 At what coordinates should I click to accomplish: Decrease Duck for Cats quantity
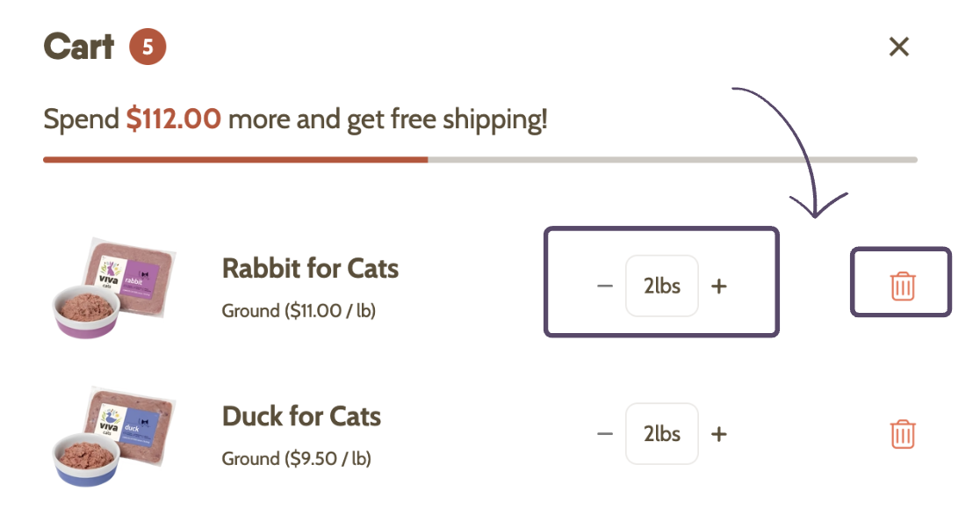(x=604, y=434)
